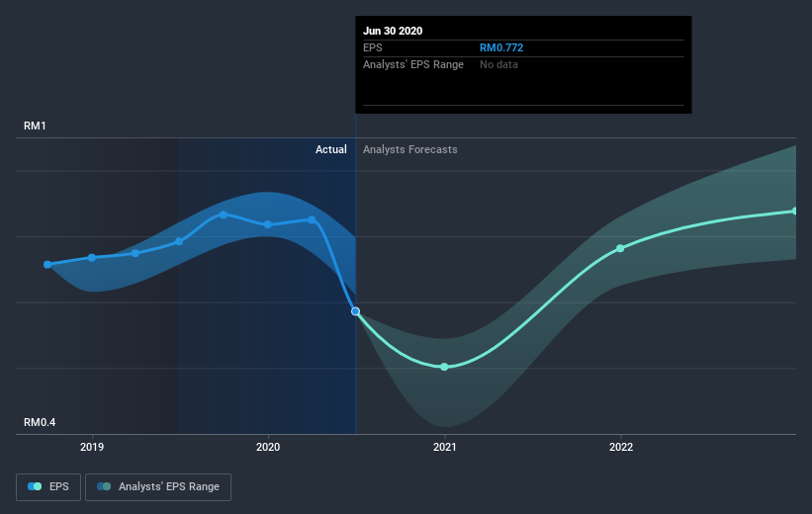812x514 pixels.
Task: Click the EPS legend color pill icon
Action: click(x=35, y=486)
